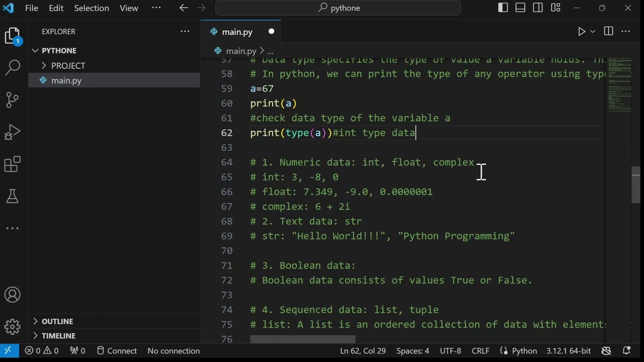Viewport: 644px width, 362px height.
Task: Open main.py in explorer tree
Action: 114,80
